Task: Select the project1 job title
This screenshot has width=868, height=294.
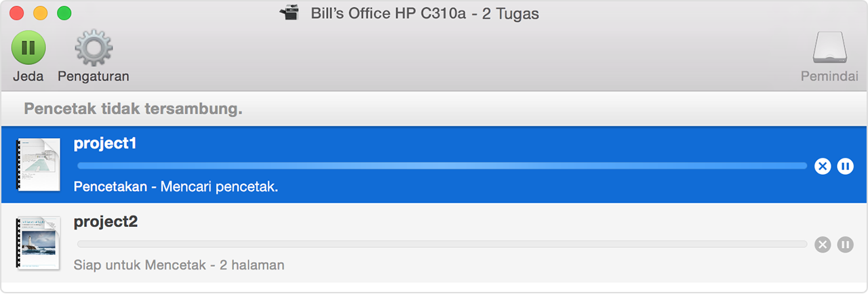Action: point(105,144)
